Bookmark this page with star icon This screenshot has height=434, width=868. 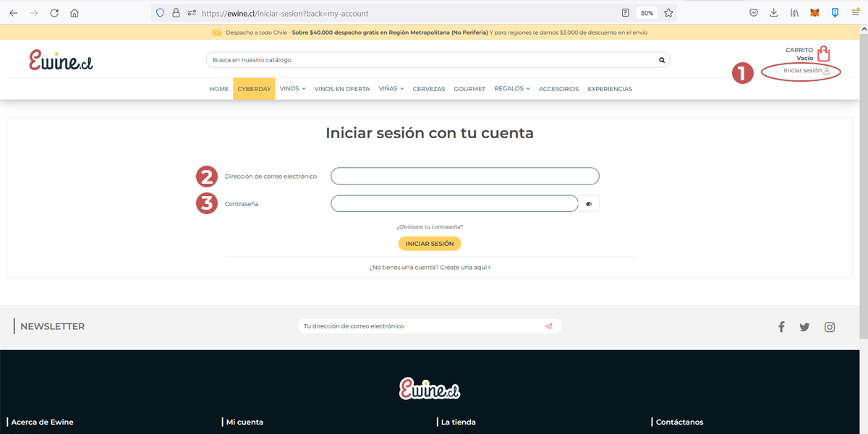668,13
